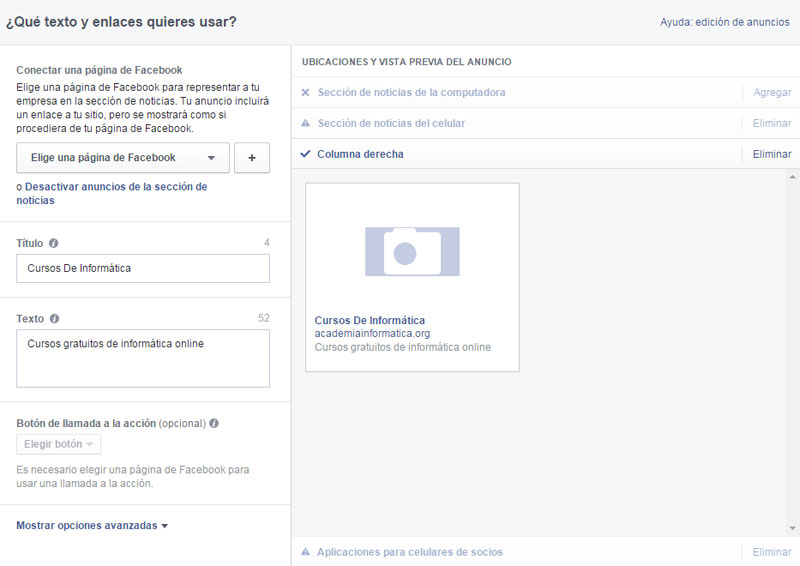Select the Sección de noticias del celular placement
Image resolution: width=800 pixels, height=566 pixels.
tap(391, 123)
